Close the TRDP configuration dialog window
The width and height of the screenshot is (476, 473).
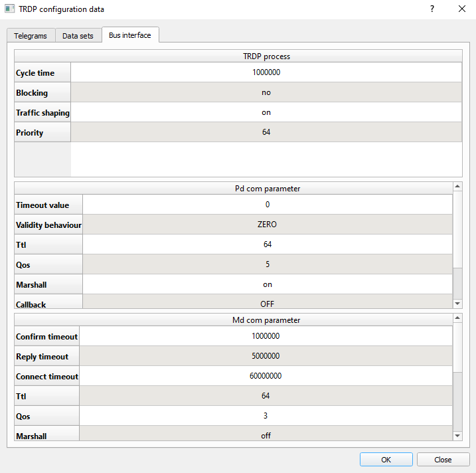461,9
